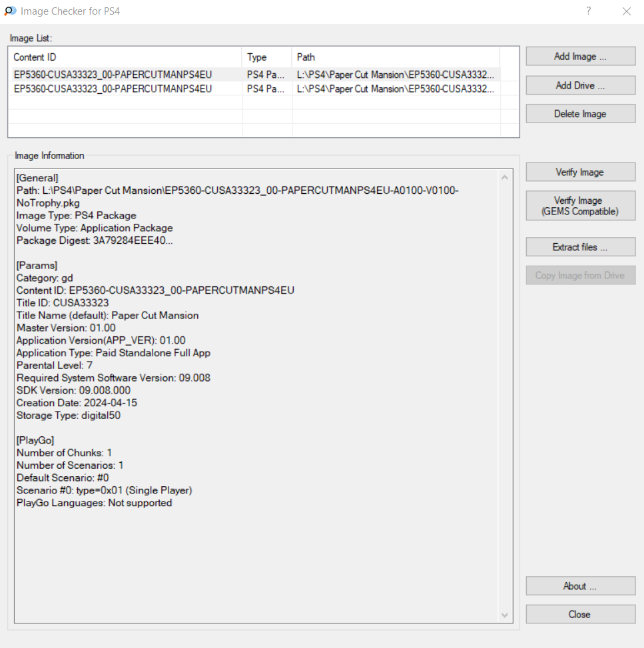This screenshot has height=648, width=644.
Task: Click PlayGo Languages: Not supported line
Action: [95, 503]
